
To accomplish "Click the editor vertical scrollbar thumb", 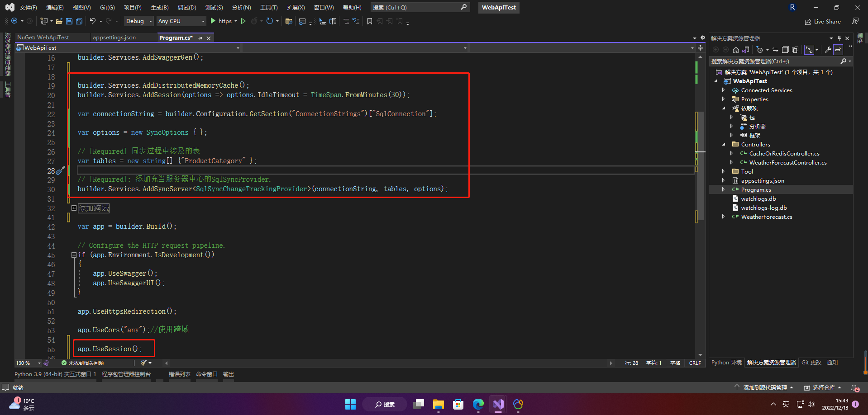I will (x=700, y=166).
